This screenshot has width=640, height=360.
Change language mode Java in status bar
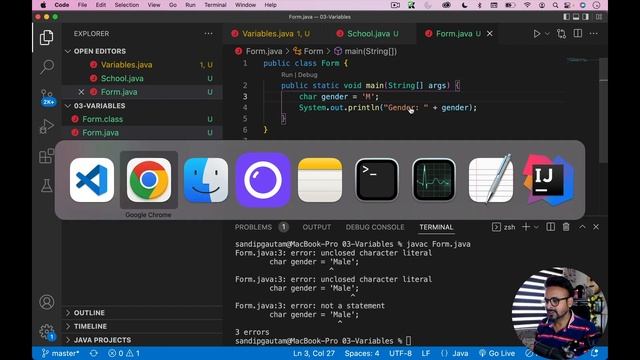coord(460,353)
